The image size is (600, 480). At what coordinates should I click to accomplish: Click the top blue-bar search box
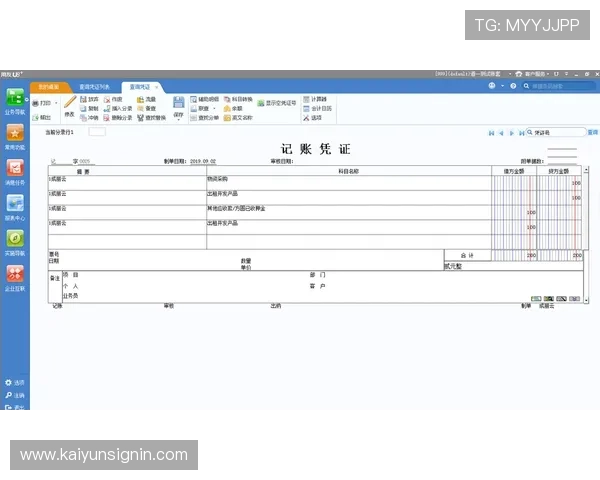pos(559,86)
